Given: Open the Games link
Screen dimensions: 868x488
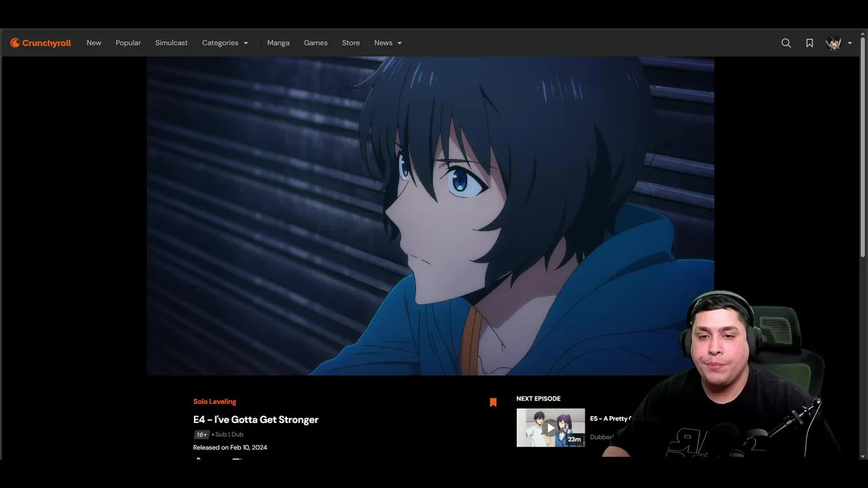Looking at the screenshot, I should [x=315, y=43].
